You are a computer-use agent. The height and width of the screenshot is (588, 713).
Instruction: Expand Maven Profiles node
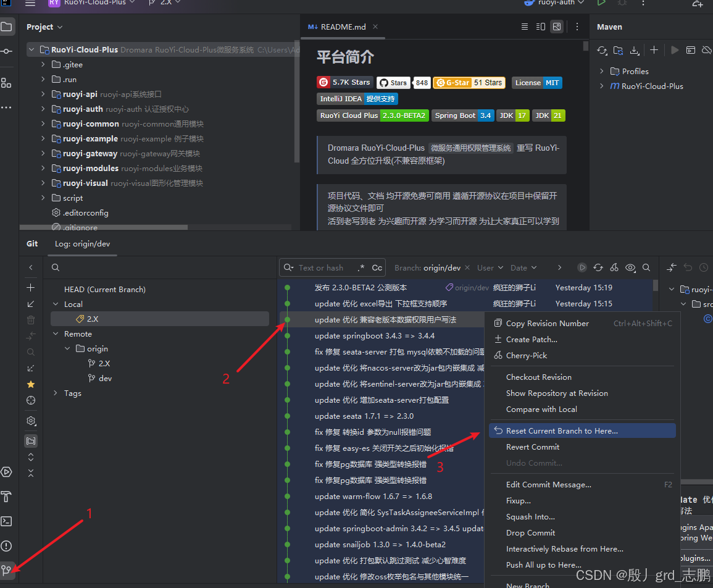(602, 71)
